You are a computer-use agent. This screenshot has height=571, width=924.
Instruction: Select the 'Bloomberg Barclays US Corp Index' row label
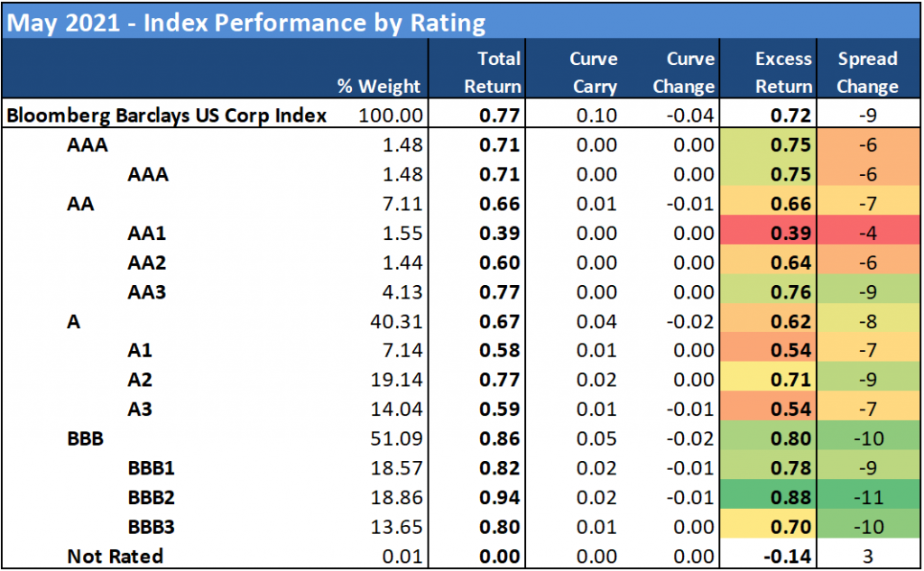167,115
